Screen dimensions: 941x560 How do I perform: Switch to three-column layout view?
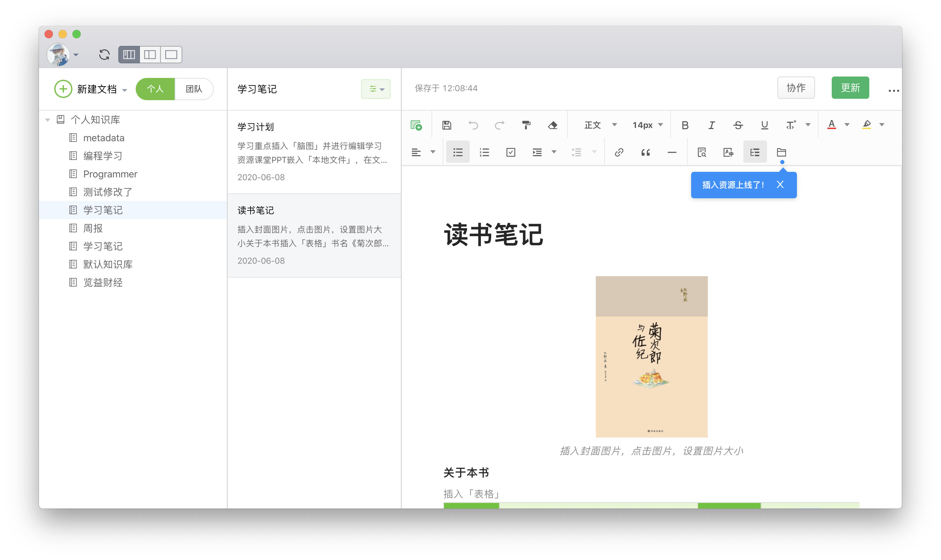129,55
